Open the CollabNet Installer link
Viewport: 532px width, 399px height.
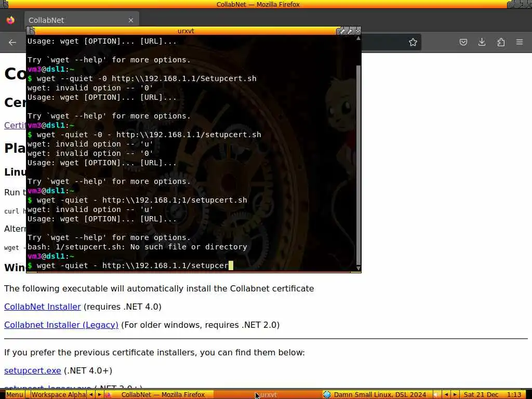[43, 307]
